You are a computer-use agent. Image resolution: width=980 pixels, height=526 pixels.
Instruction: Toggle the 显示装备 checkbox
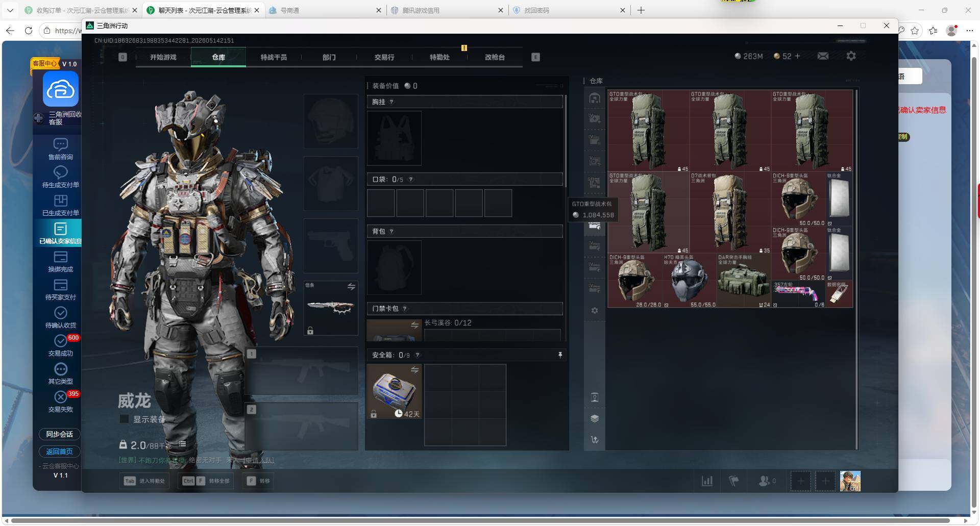(124, 419)
